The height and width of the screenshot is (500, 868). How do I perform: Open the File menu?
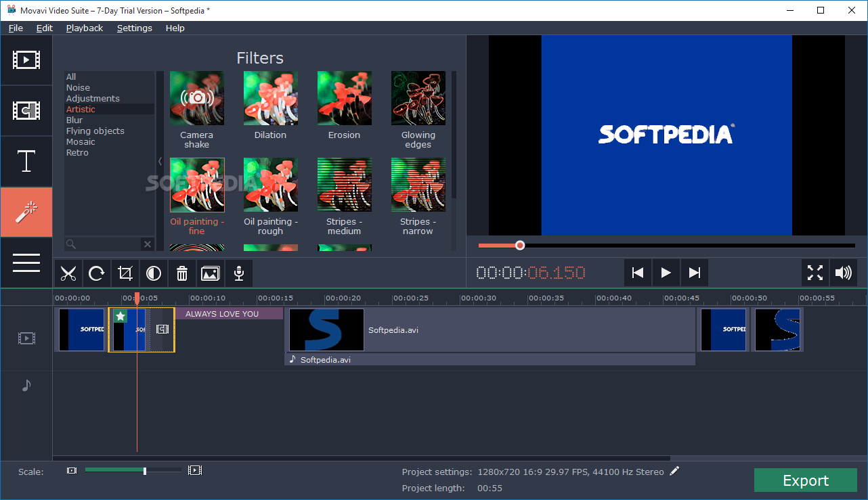coord(16,28)
